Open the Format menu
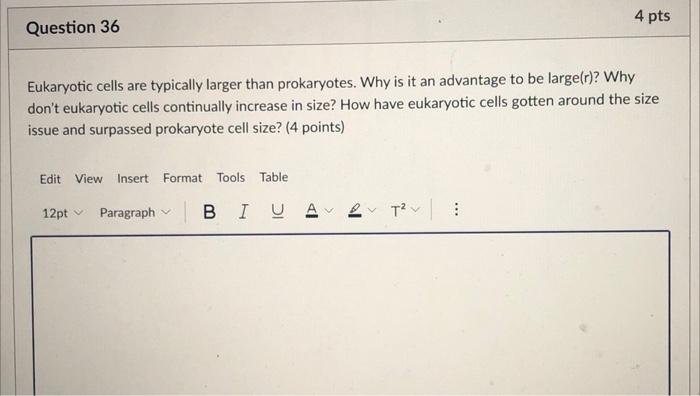The width and height of the screenshot is (700, 396). (182, 178)
